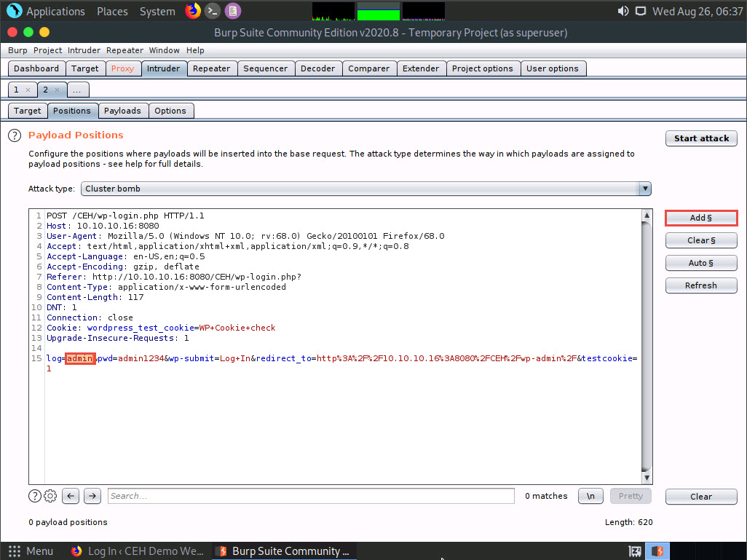Click the volume speaker icon

tap(623, 11)
